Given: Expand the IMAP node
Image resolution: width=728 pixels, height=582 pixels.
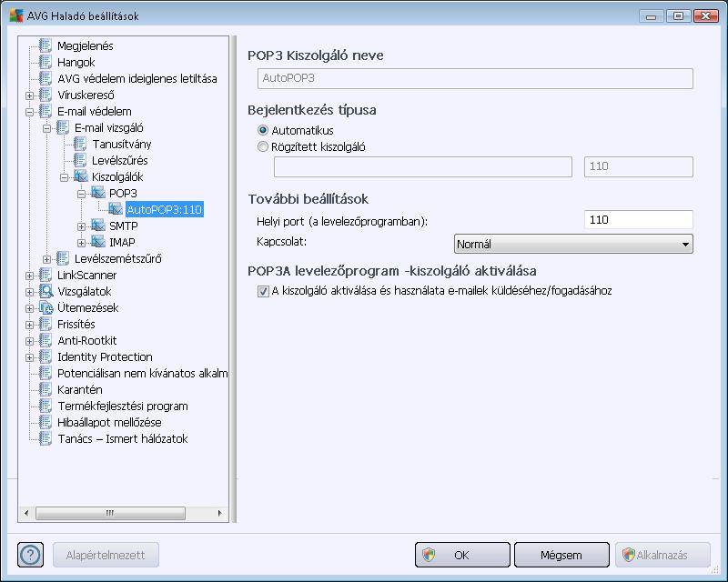Looking at the screenshot, I should pyautogui.click(x=81, y=243).
